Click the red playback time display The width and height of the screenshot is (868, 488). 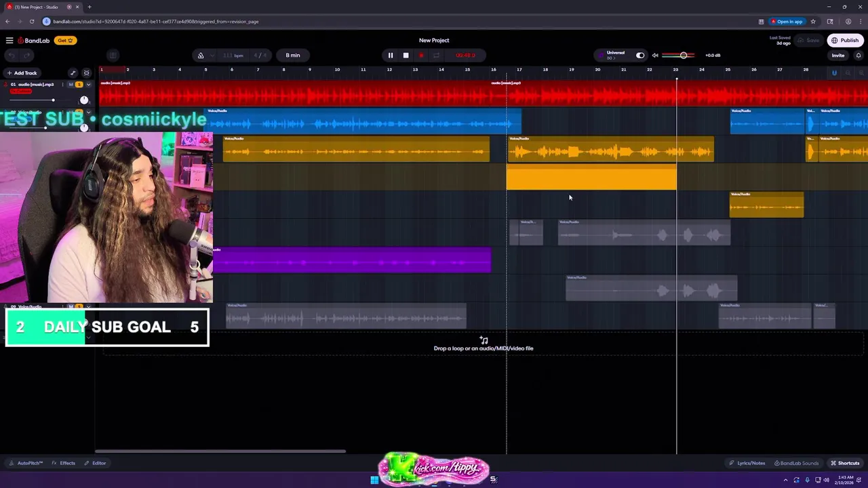point(465,56)
